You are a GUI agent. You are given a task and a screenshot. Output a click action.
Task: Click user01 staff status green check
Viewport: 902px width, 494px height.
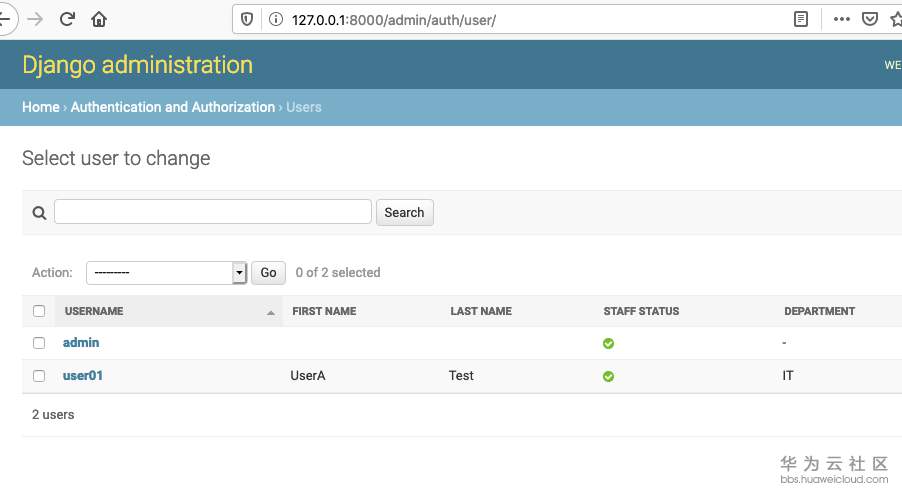click(x=608, y=376)
